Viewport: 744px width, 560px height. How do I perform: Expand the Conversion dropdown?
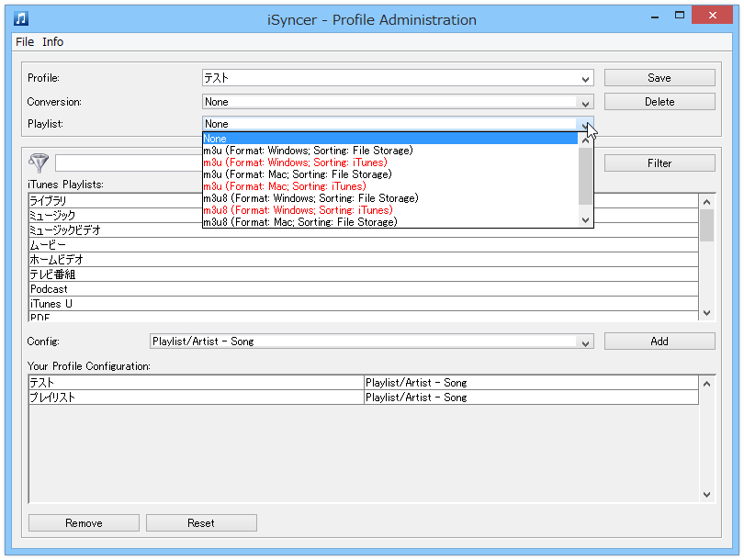click(x=585, y=103)
